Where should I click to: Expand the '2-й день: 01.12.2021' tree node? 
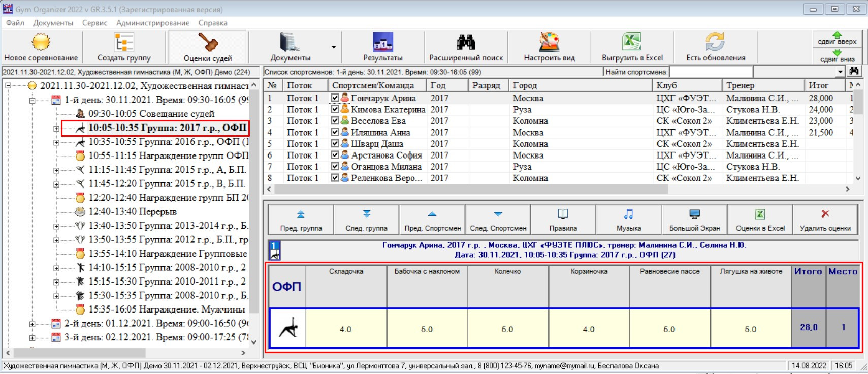click(x=32, y=324)
